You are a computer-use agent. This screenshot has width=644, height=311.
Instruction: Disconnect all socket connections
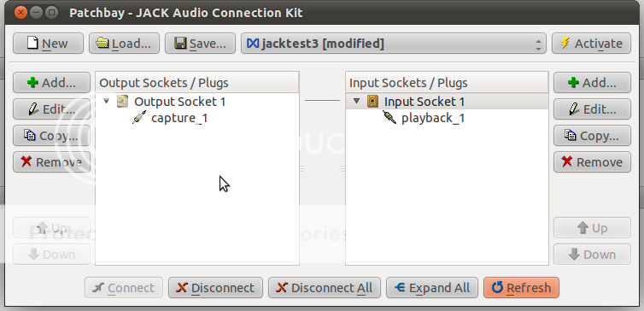coord(325,288)
